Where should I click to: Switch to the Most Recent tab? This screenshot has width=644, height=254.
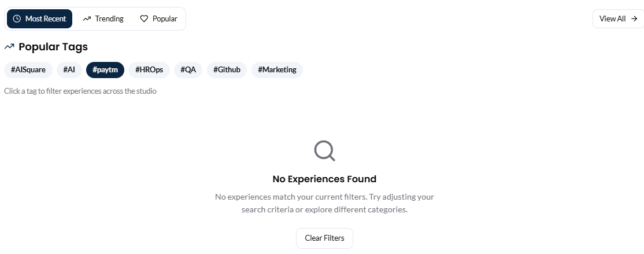tap(39, 19)
